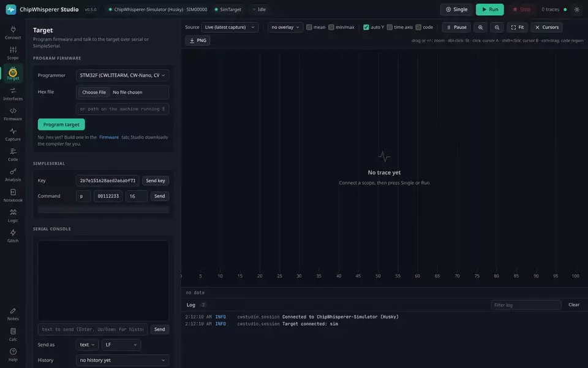The width and height of the screenshot is (588, 368).
Task: Clear cursors with Cursors button
Action: point(546,27)
